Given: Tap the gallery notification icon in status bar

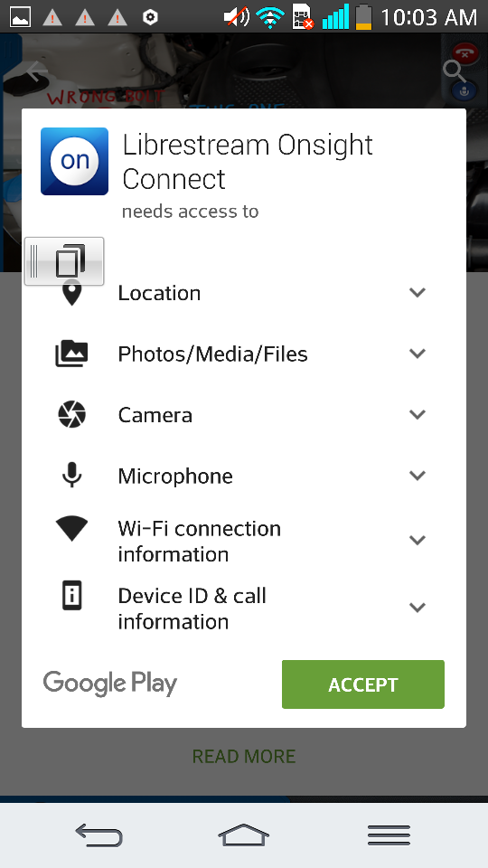Looking at the screenshot, I should (20, 16).
